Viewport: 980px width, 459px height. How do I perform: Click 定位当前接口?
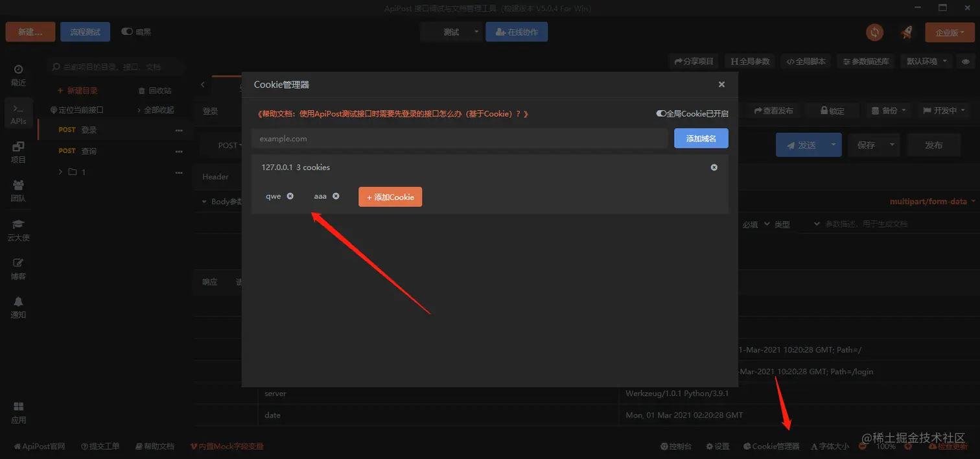[77, 110]
